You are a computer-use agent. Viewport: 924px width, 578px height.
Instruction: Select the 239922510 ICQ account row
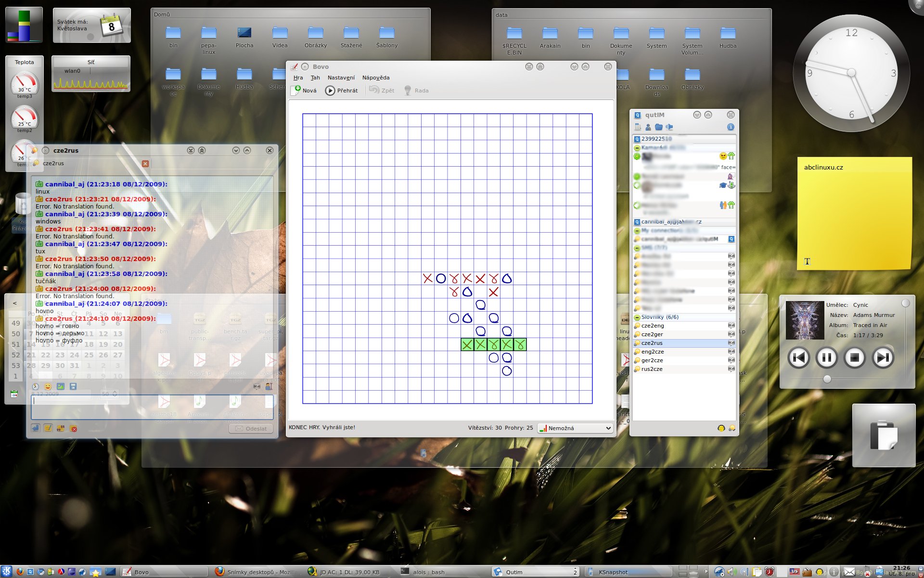pos(684,139)
